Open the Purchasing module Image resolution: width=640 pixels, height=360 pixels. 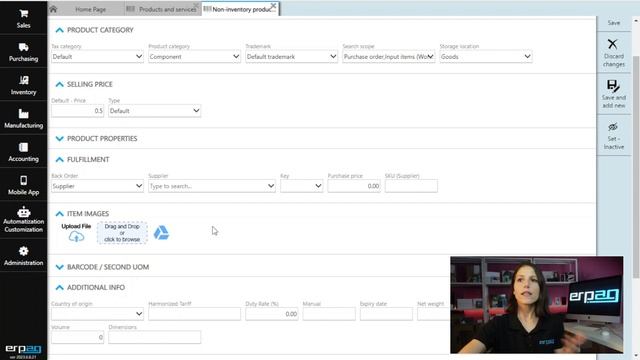pyautogui.click(x=23, y=52)
